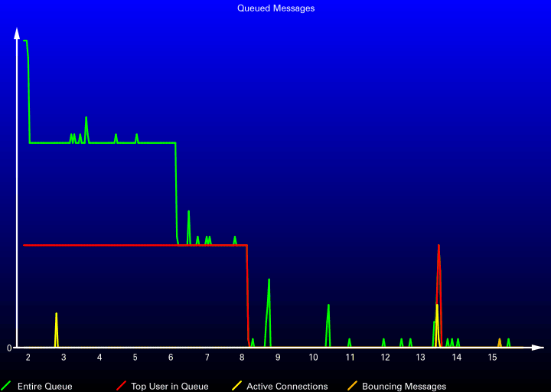Select the "Entire Queue" legend label

[44, 387]
